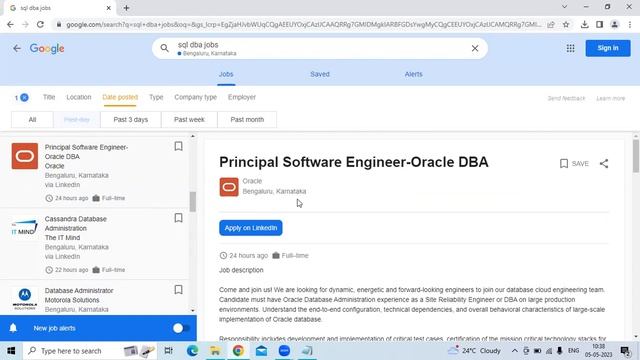Open Chrome three-dot menu
Image resolution: width=640 pixels, height=360 pixels.
630,24
